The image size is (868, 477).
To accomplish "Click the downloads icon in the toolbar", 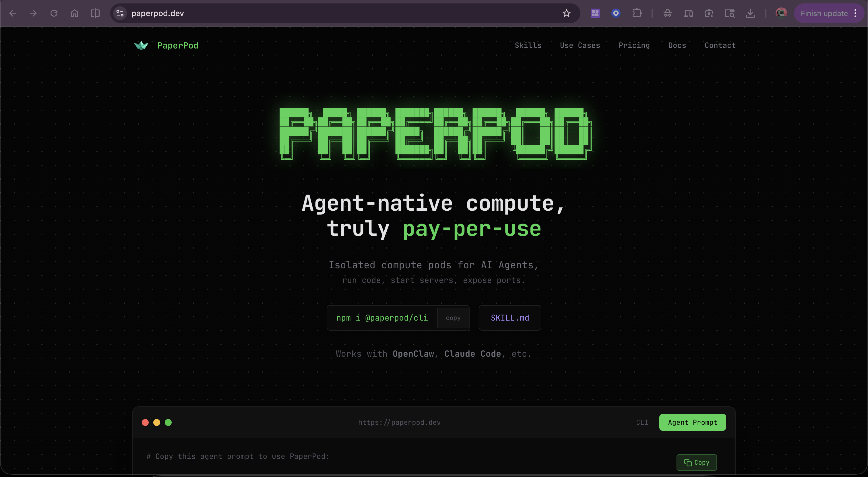I will [750, 13].
